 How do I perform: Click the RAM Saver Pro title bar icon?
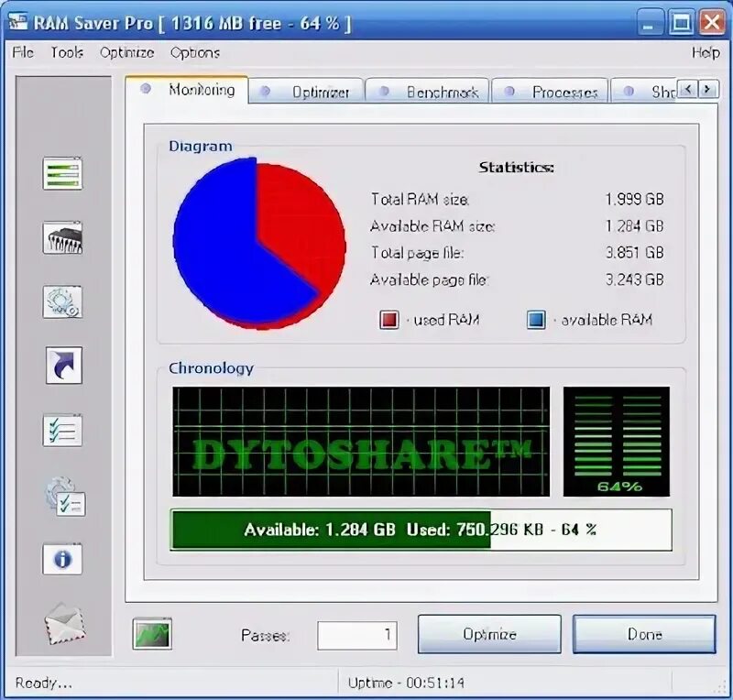pos(17,22)
